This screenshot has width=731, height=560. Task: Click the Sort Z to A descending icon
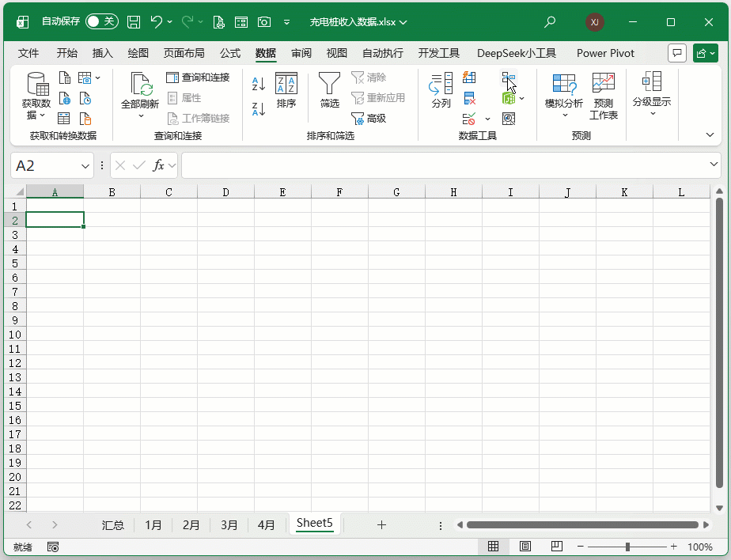pos(258,109)
